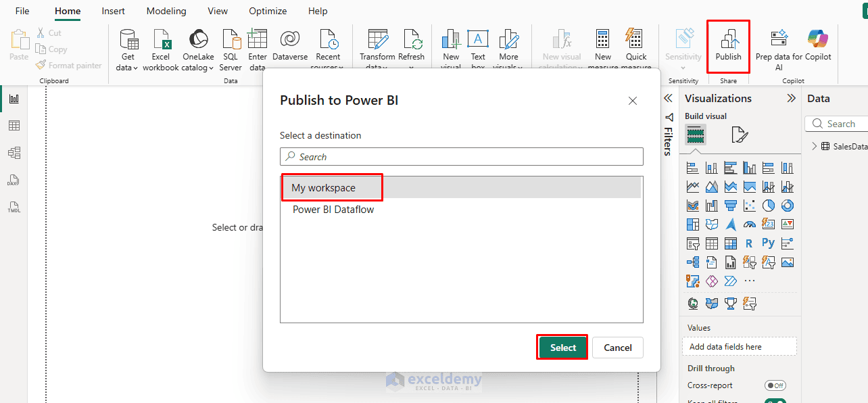Switch to Format visual pane icon
Viewport: 868px width, 403px height.
tap(740, 135)
